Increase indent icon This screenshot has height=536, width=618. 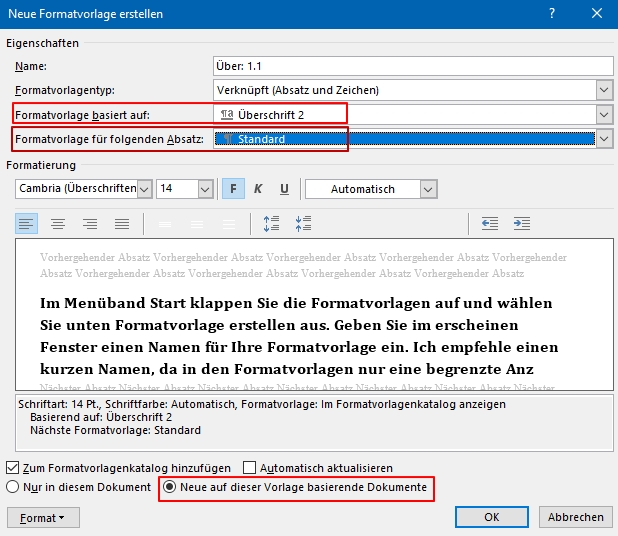(522, 224)
